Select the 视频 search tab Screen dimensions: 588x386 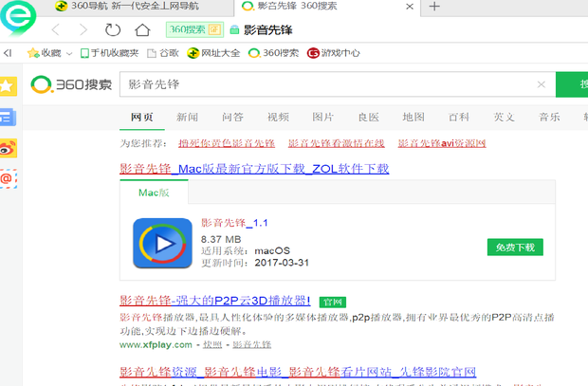pos(278,117)
